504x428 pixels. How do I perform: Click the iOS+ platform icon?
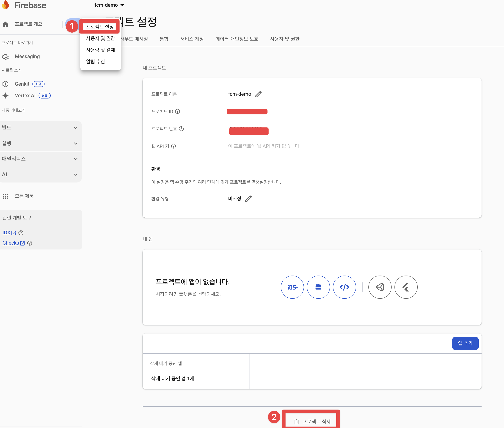[292, 287]
